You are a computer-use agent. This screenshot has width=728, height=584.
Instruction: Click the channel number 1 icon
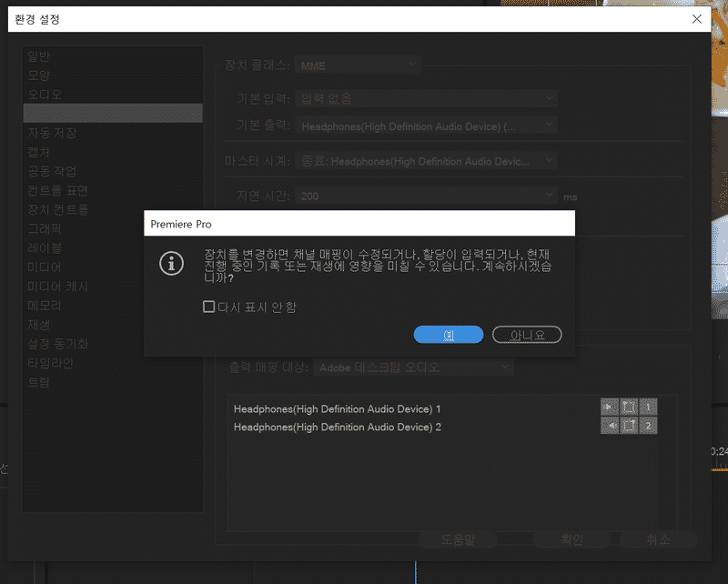tap(648, 408)
